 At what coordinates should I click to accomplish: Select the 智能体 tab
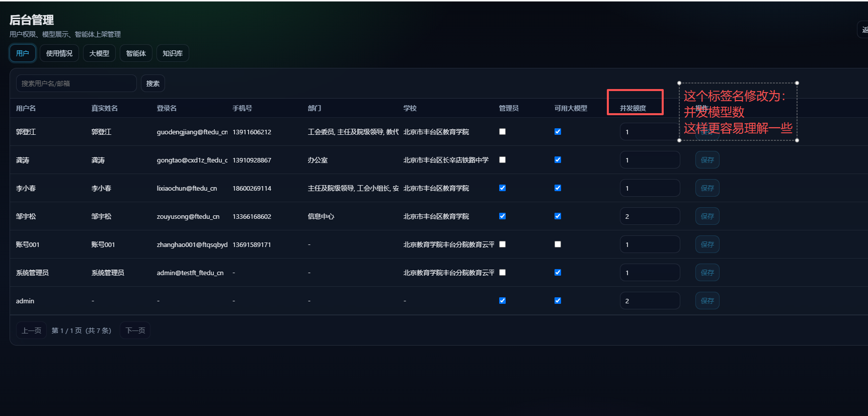136,53
